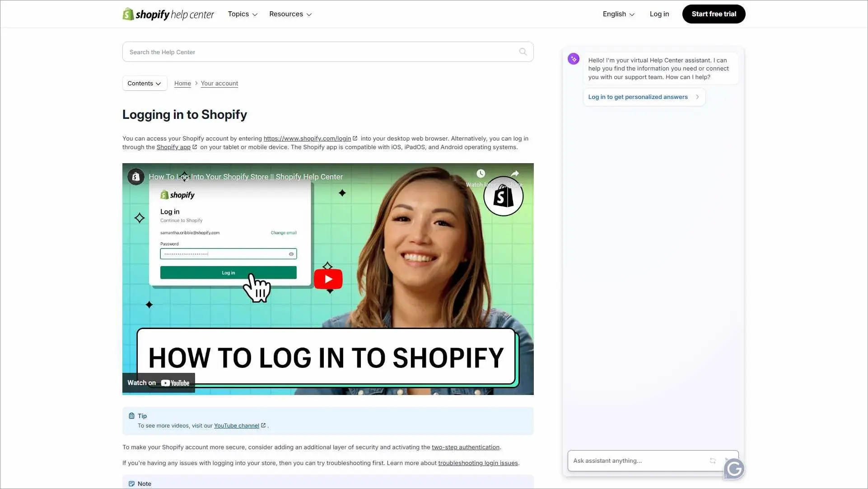The width and height of the screenshot is (868, 489).
Task: Play the YouTube video
Action: tap(328, 279)
